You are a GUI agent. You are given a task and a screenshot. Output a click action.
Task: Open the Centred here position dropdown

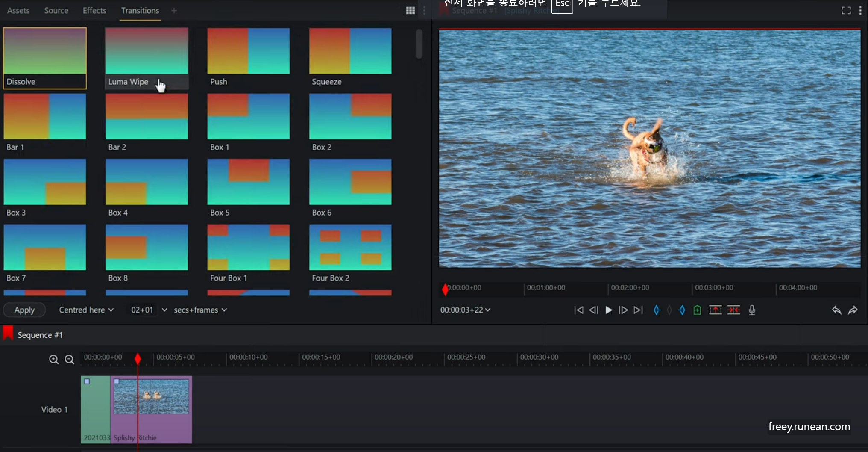[x=86, y=310]
